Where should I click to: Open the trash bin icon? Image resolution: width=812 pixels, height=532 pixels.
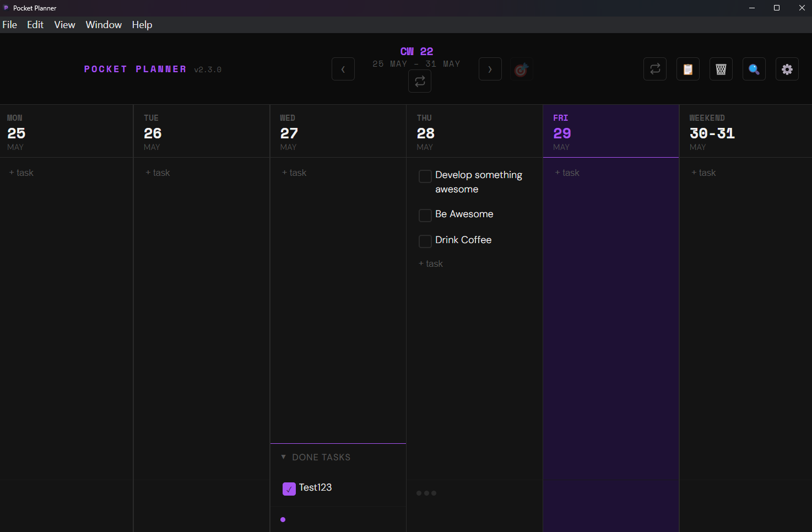coord(721,69)
